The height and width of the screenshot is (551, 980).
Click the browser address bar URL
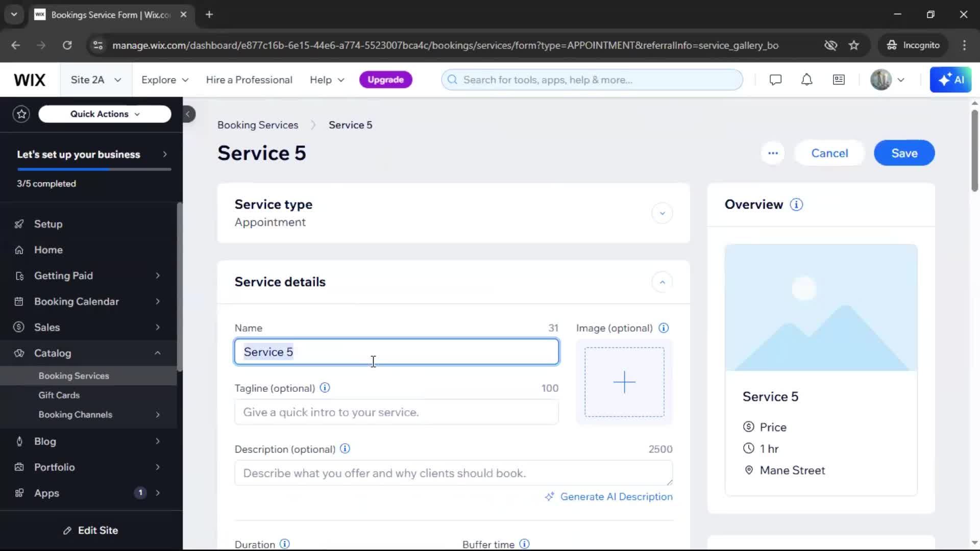[445, 45]
